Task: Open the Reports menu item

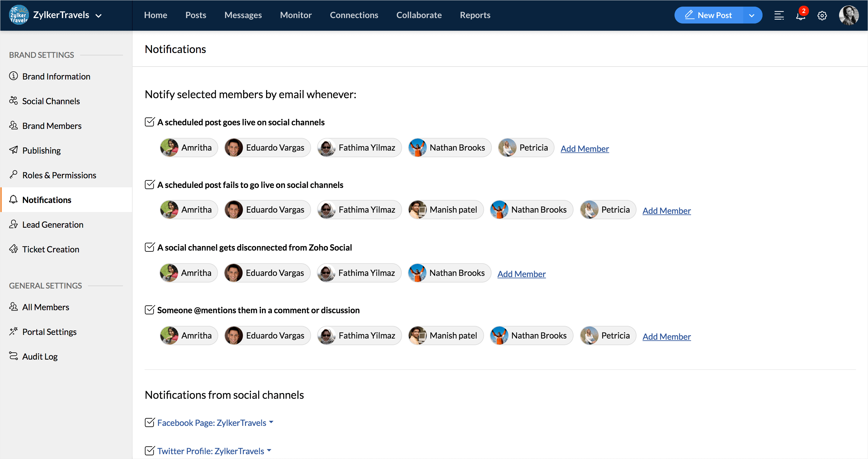Action: (475, 15)
